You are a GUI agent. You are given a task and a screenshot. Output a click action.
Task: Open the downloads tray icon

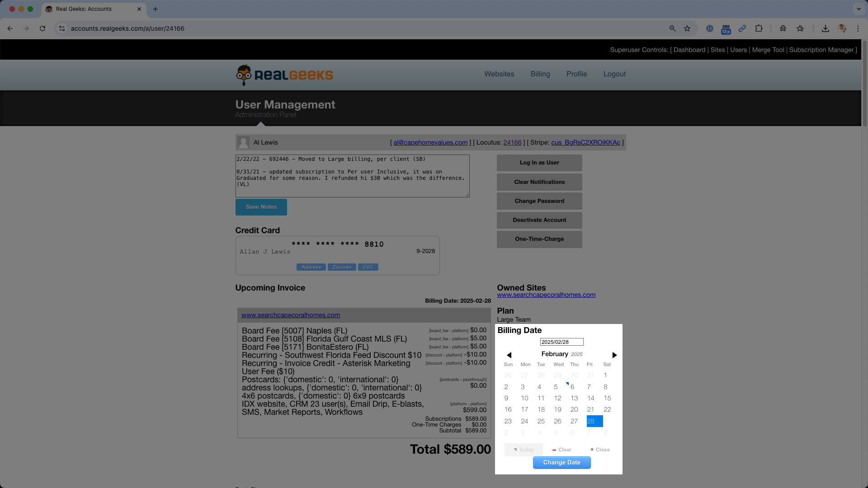pos(826,28)
